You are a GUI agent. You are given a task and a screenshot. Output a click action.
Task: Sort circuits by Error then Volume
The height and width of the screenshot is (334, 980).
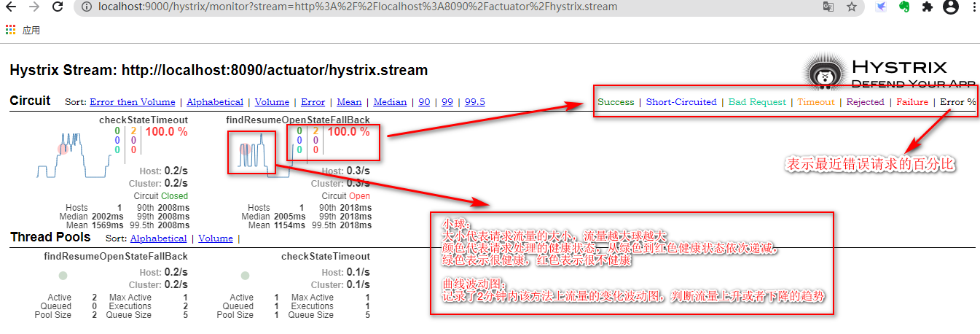133,102
